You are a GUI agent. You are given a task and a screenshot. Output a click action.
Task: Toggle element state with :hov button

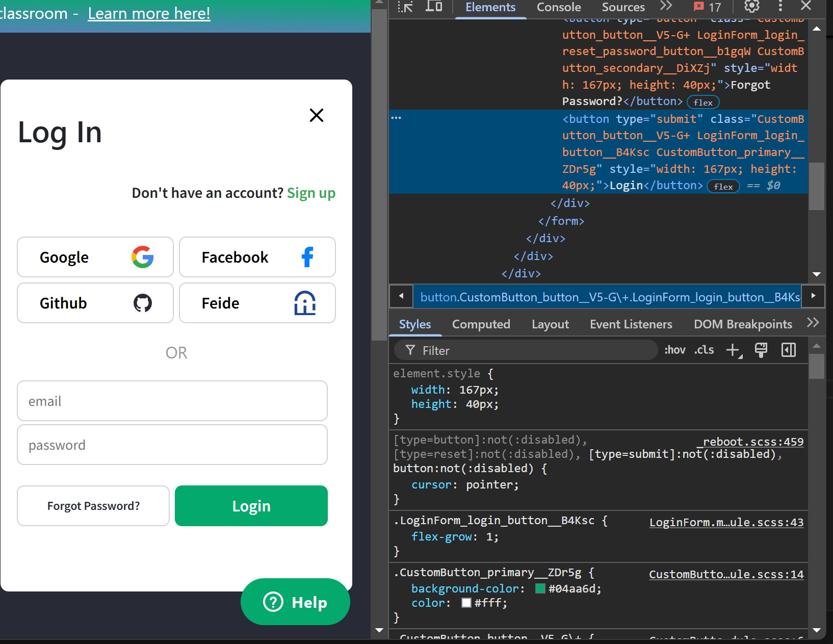(674, 350)
